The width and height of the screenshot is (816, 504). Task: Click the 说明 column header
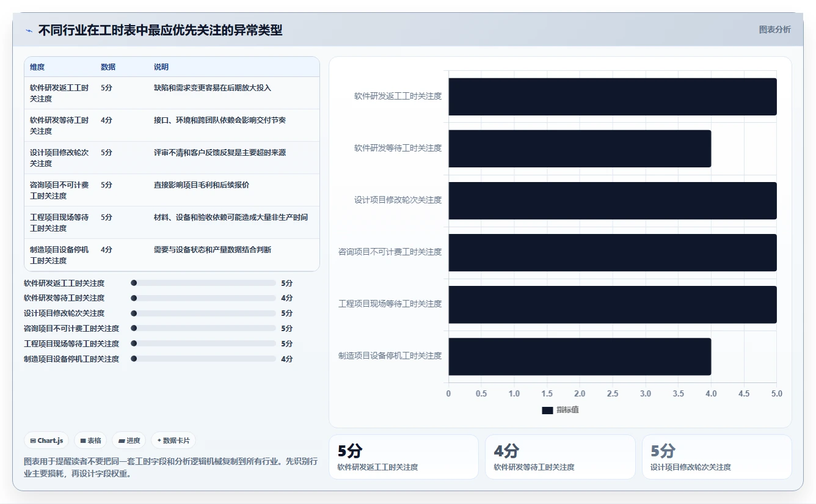tap(161, 67)
